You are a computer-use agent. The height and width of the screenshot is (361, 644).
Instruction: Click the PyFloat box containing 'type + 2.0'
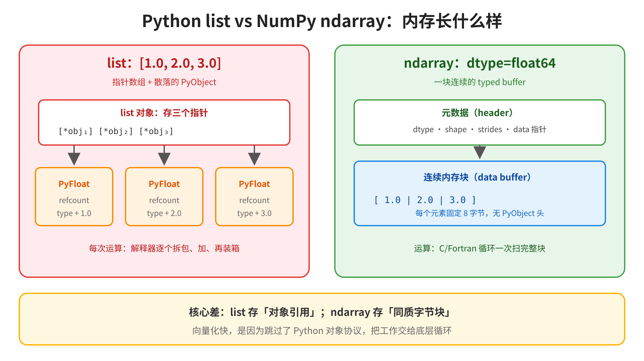coord(164,197)
